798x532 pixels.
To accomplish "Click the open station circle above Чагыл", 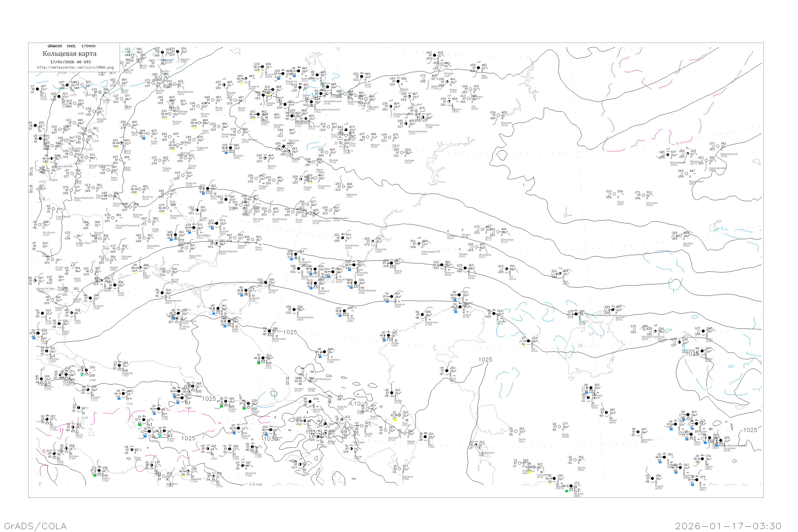I will pyautogui.click(x=516, y=431).
